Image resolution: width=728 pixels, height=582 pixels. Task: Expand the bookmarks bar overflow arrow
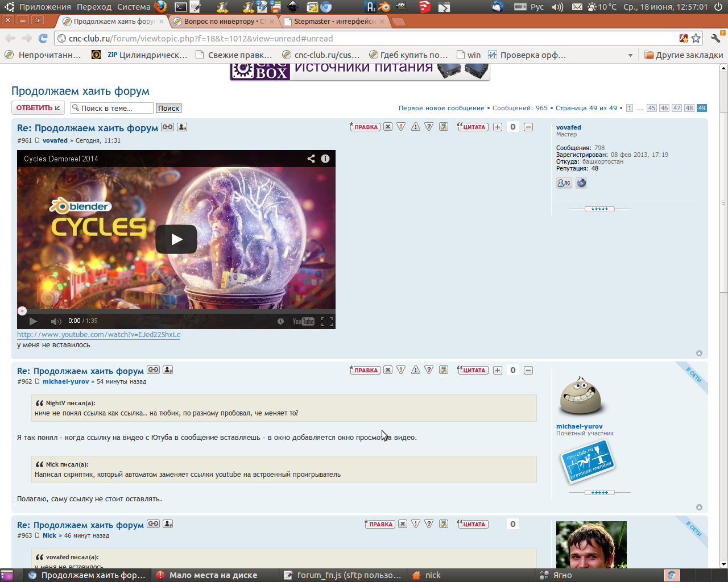630,55
